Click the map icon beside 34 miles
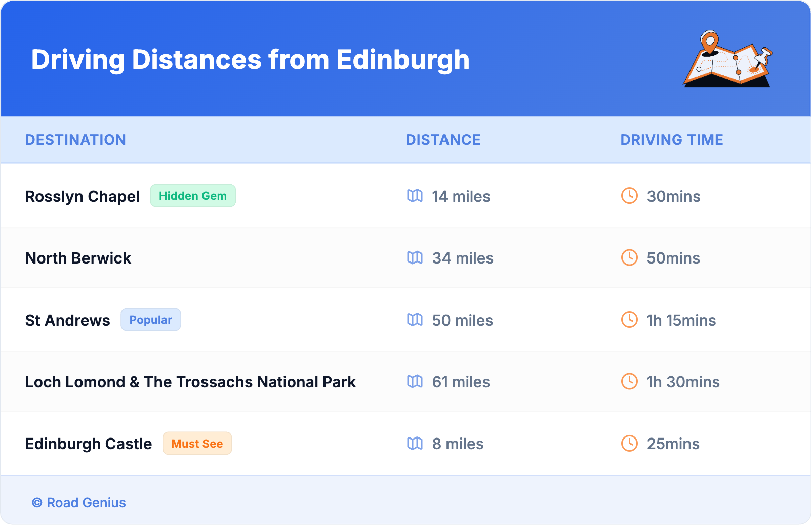Image resolution: width=812 pixels, height=525 pixels. [x=415, y=258]
